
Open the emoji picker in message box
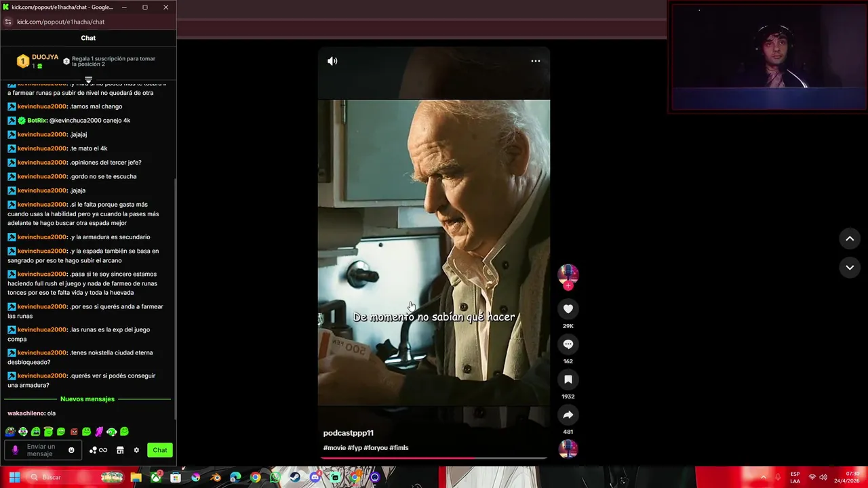71,450
